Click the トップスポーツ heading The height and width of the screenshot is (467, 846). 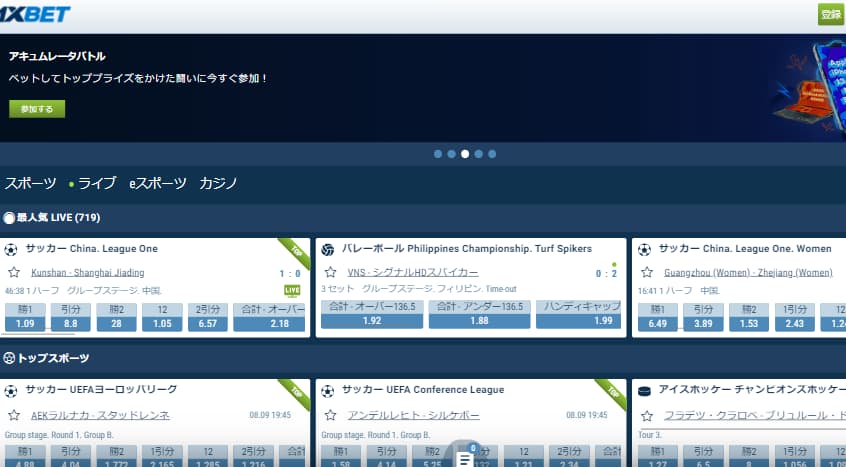pos(53,358)
